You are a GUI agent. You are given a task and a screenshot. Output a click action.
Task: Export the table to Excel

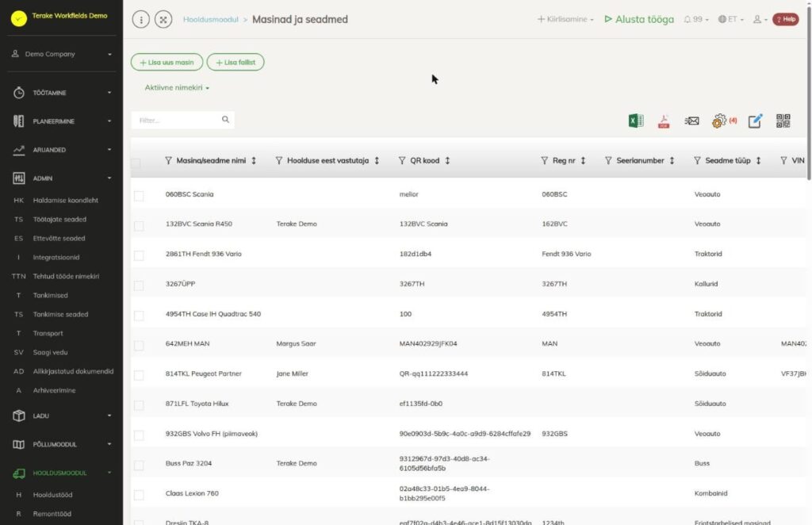point(636,121)
